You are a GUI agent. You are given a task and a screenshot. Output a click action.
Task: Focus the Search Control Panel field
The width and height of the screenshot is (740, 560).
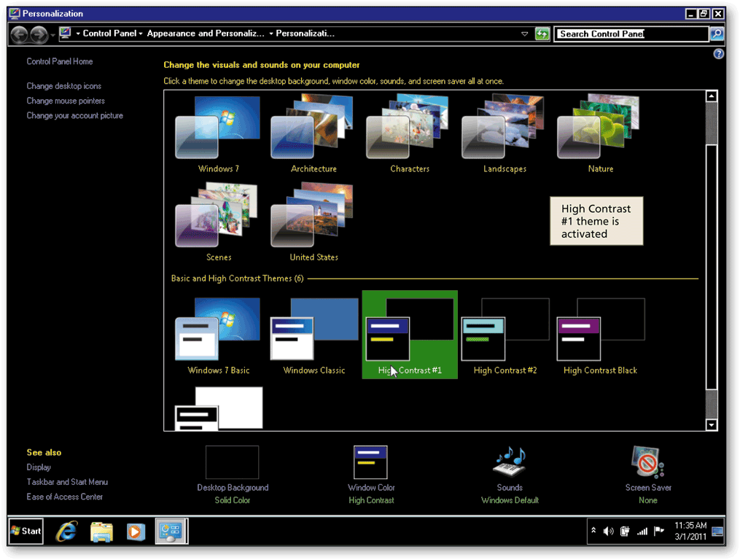[x=631, y=34]
